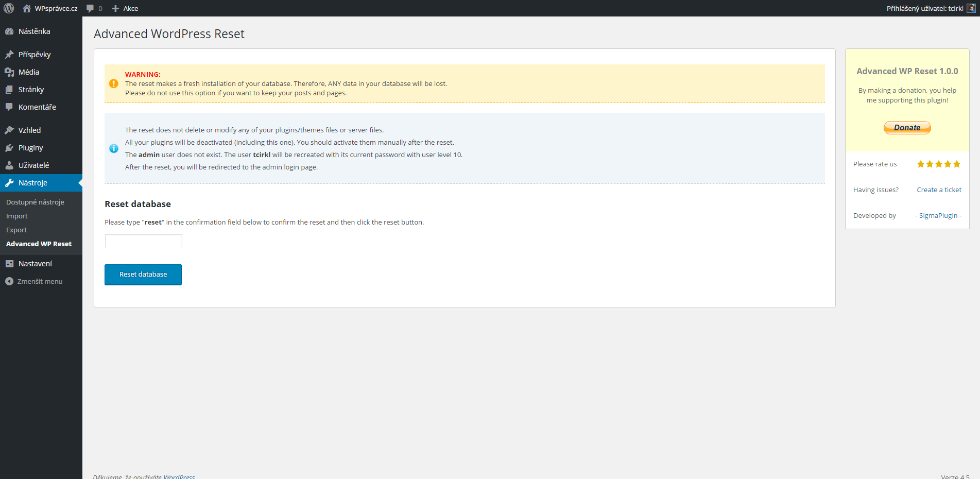Click the Advanced WordPress Reset page heading
The image size is (980, 479).
(169, 34)
